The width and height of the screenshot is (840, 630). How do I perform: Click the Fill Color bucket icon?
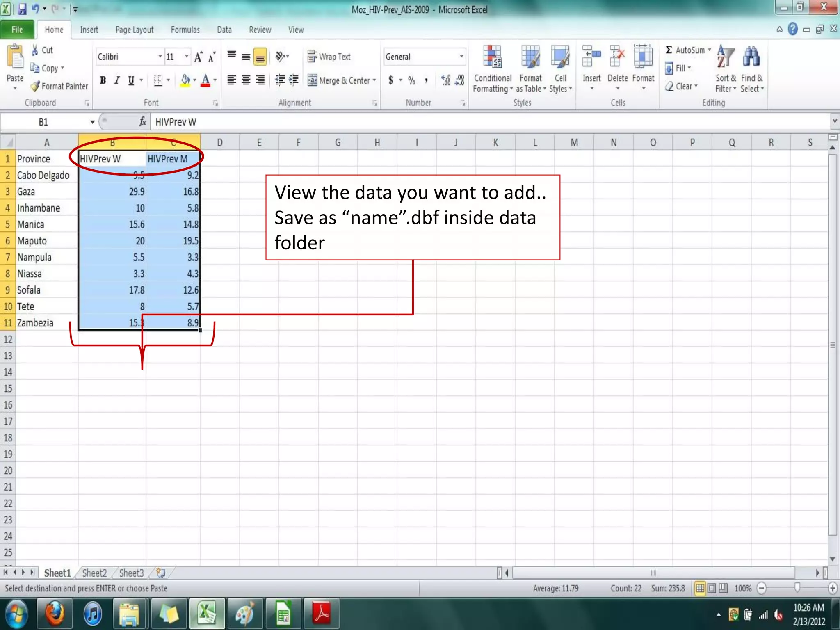pyautogui.click(x=185, y=80)
